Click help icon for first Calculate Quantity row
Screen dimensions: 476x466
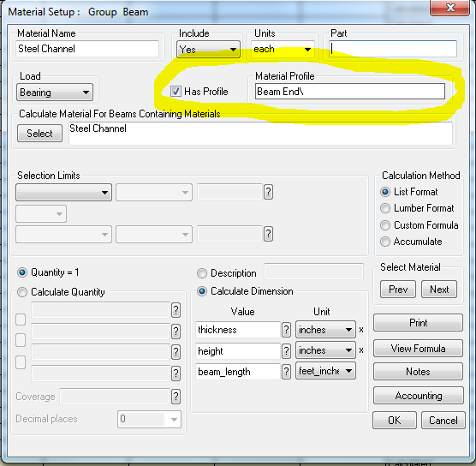point(176,310)
